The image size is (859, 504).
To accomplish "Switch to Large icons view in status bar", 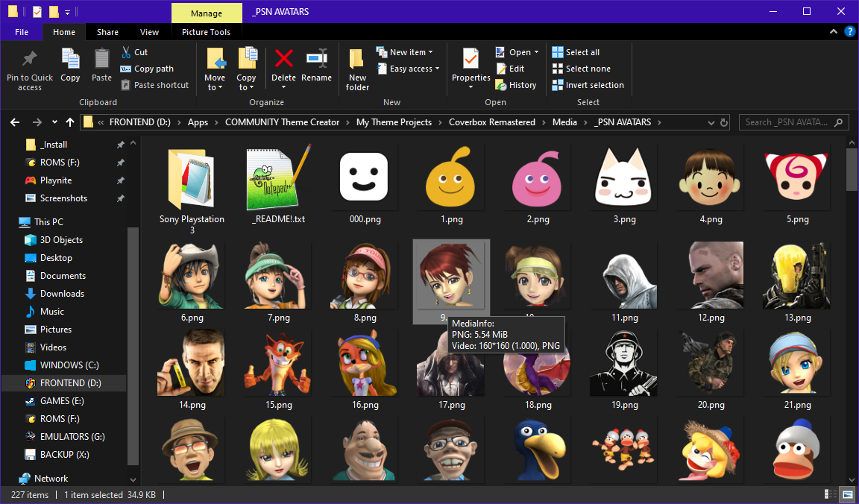I will [x=848, y=494].
